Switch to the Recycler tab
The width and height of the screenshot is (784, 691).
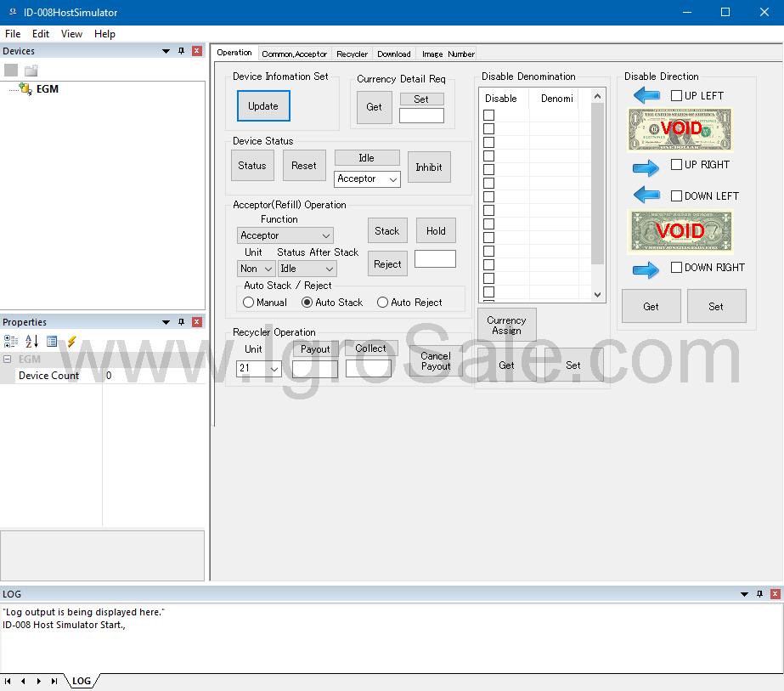352,54
